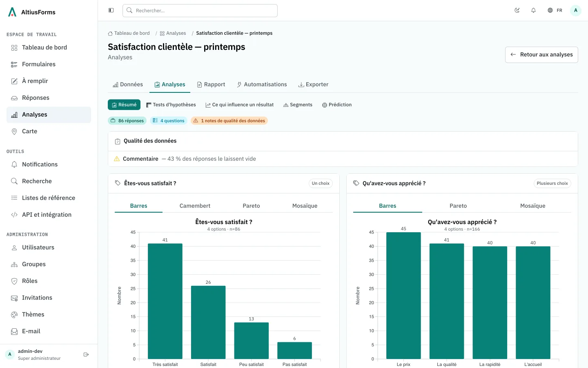This screenshot has height=368, width=588.
Task: Show the Camembert chart for satisfaction
Action: click(x=195, y=206)
